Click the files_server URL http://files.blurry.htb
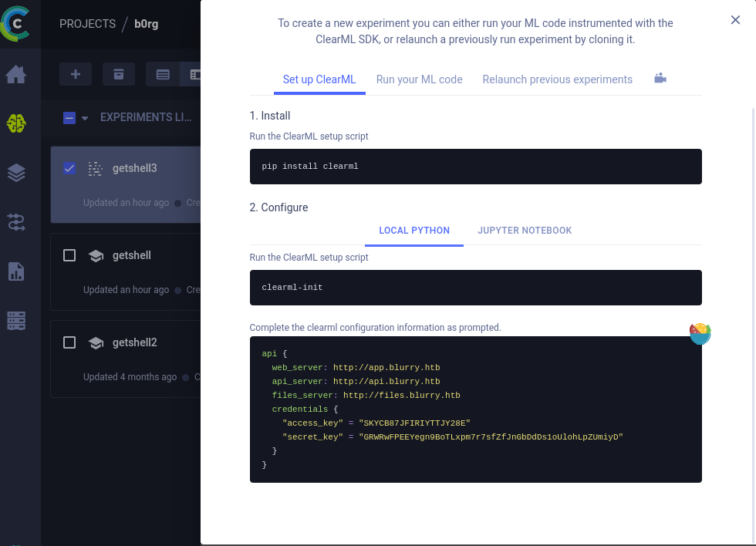Screen dimensions: 756x546 point(402,396)
